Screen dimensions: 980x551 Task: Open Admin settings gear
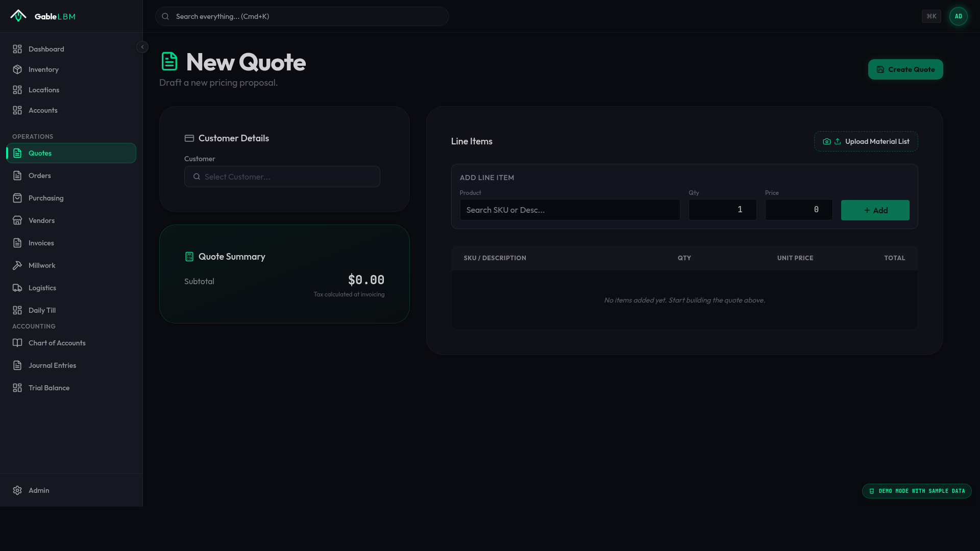(18, 490)
